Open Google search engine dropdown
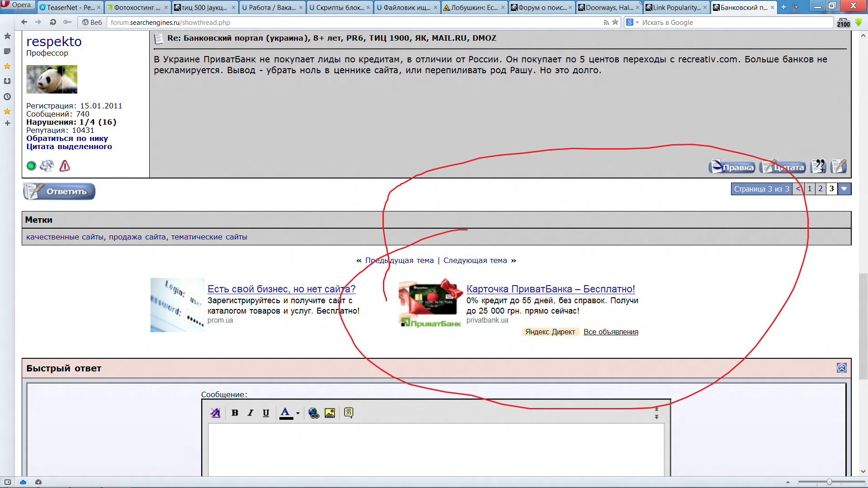 637,23
